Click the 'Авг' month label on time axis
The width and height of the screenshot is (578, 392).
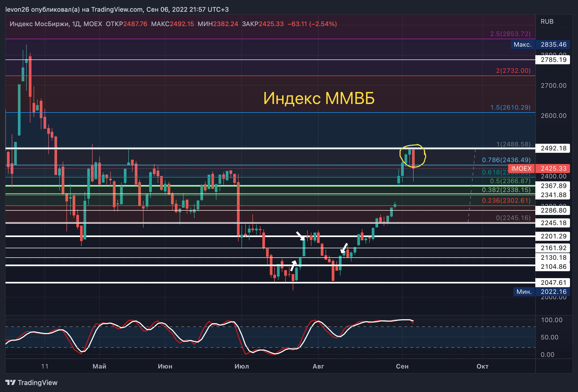tap(318, 366)
